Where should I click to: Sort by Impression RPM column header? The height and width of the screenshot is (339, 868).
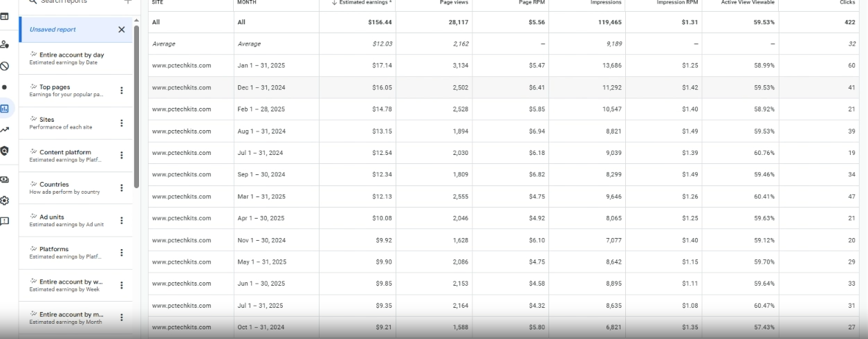(678, 3)
